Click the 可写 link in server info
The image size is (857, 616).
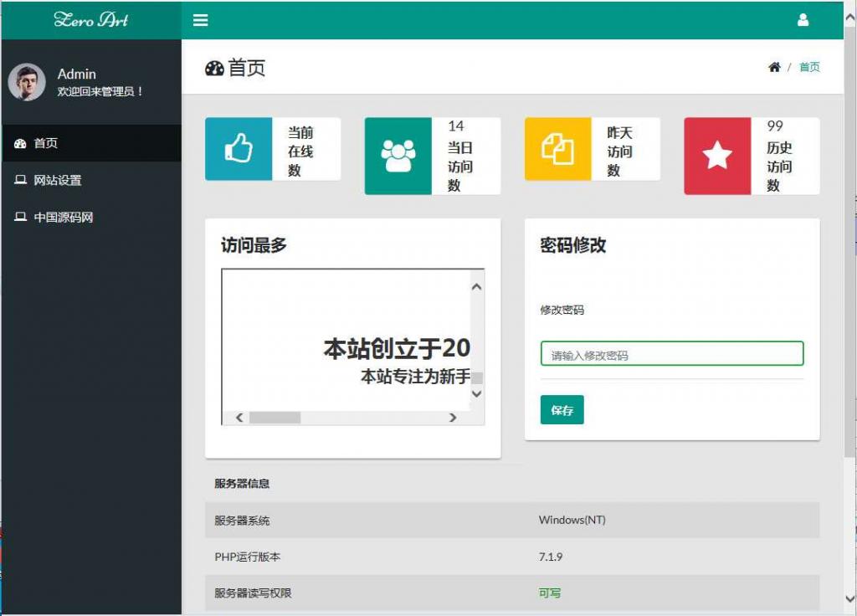pyautogui.click(x=549, y=593)
